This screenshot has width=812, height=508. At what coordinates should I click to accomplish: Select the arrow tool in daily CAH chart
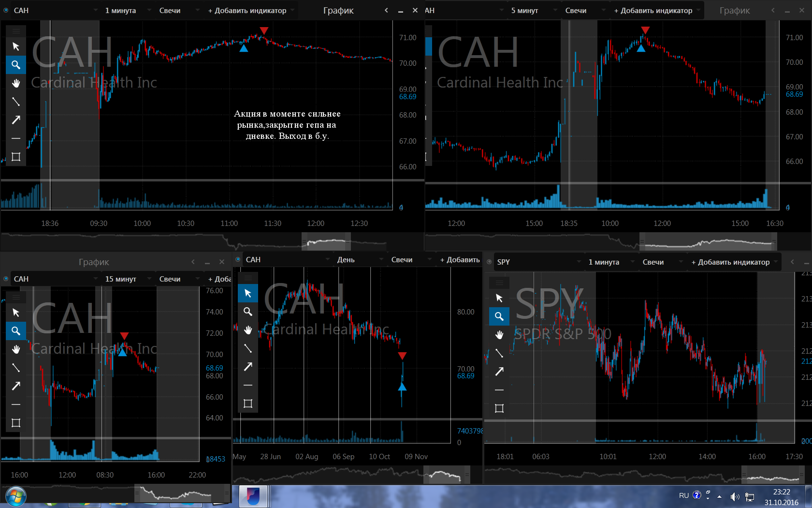[248, 367]
